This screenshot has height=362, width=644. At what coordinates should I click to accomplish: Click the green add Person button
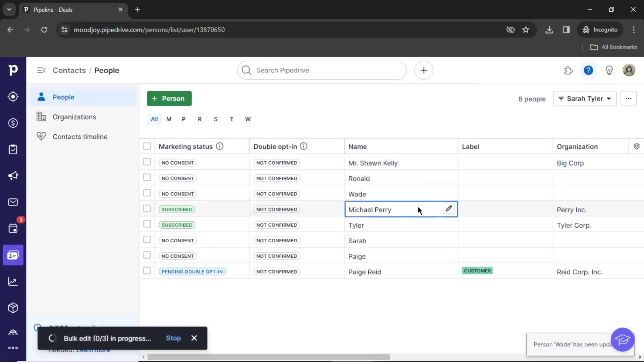pos(169,99)
